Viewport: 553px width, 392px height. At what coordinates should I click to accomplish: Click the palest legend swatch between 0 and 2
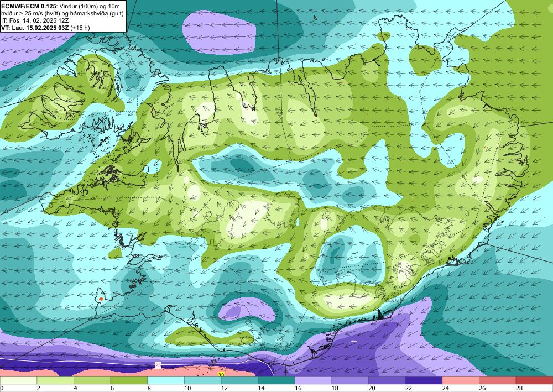click(x=18, y=380)
